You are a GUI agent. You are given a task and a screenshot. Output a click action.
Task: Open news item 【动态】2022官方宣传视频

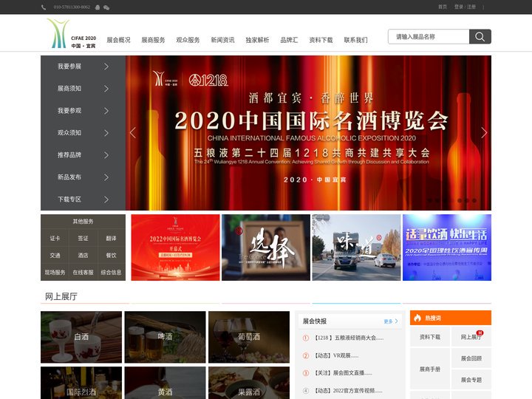point(348,391)
